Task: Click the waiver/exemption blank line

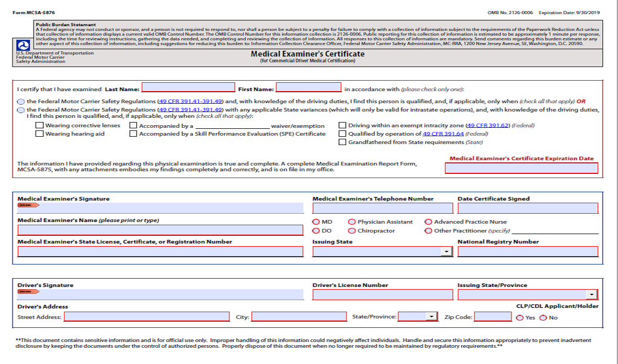Action: coord(233,126)
